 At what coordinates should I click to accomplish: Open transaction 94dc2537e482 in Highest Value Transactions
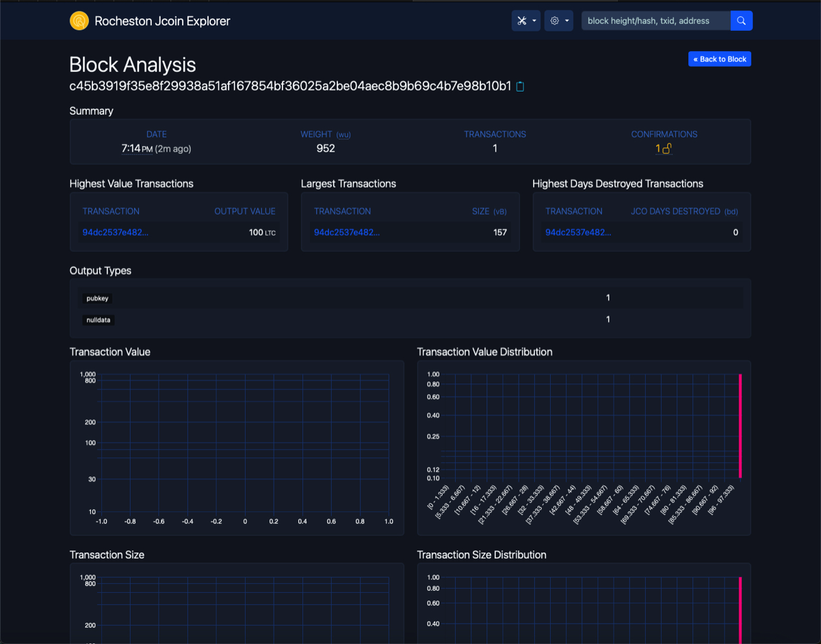tap(115, 232)
